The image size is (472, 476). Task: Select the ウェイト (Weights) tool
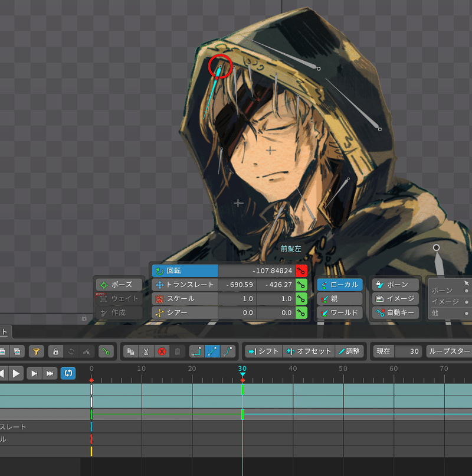[119, 299]
